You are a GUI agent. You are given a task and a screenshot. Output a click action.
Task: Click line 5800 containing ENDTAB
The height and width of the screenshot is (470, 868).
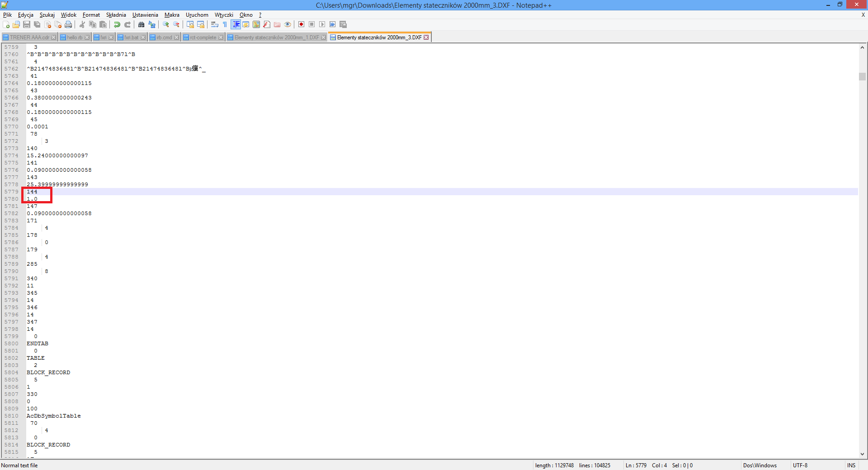[38, 343]
